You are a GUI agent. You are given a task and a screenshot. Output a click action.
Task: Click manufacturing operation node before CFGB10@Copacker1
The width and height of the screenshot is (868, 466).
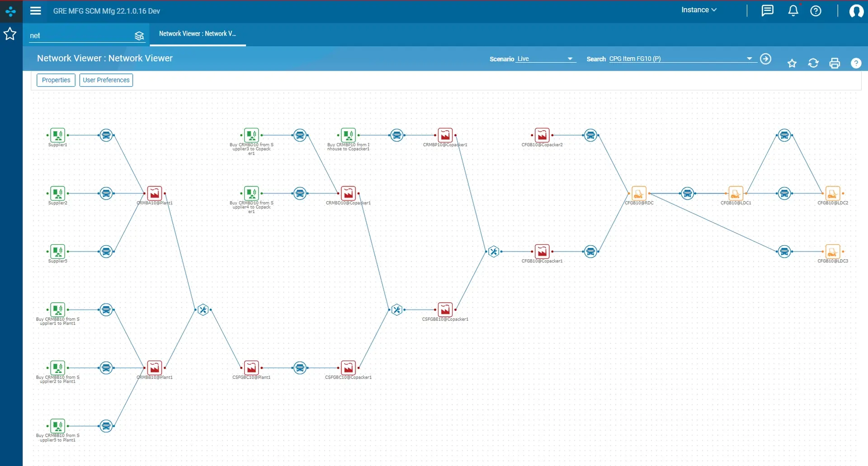coord(494,252)
